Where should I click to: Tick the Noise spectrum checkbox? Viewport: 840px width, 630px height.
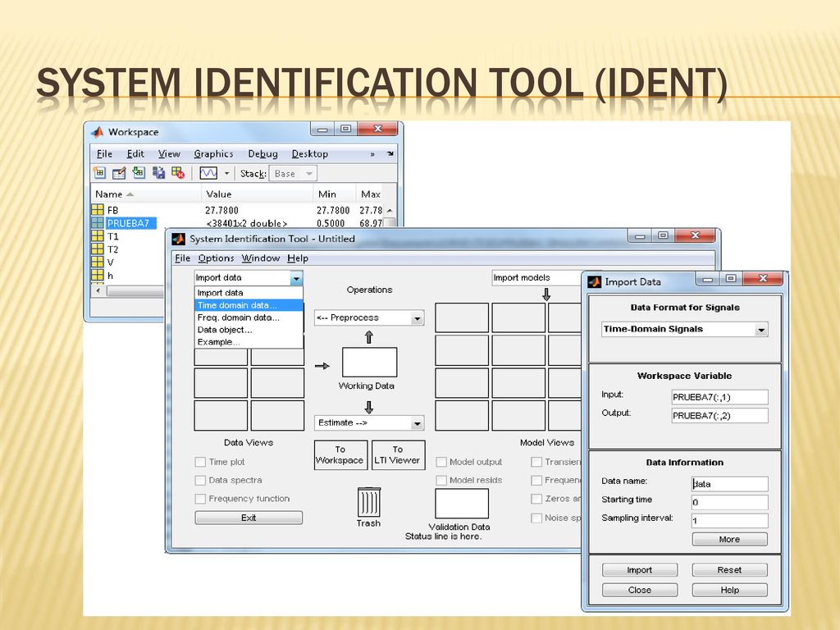point(536,518)
